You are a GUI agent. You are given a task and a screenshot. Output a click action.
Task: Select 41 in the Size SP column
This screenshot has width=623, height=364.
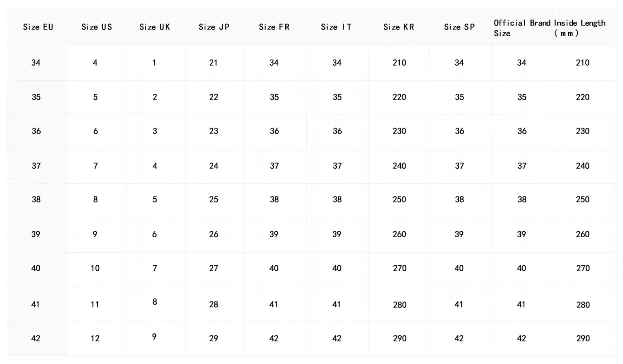point(459,304)
